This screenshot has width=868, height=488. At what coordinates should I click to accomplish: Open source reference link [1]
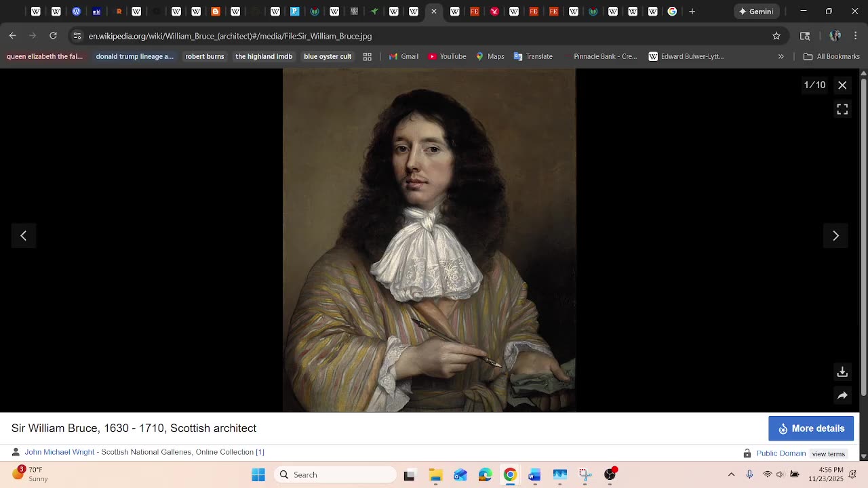point(260,452)
